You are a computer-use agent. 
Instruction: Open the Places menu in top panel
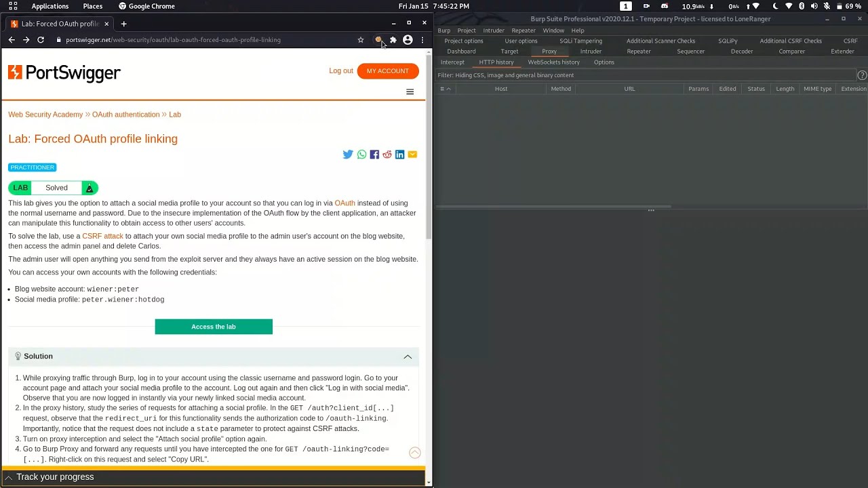[x=93, y=6]
